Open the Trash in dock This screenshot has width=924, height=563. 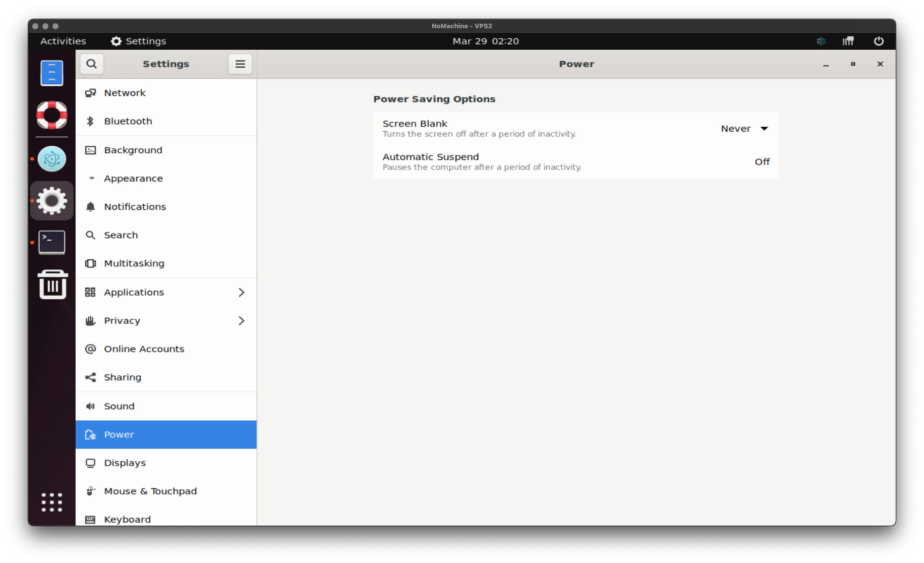(x=52, y=285)
